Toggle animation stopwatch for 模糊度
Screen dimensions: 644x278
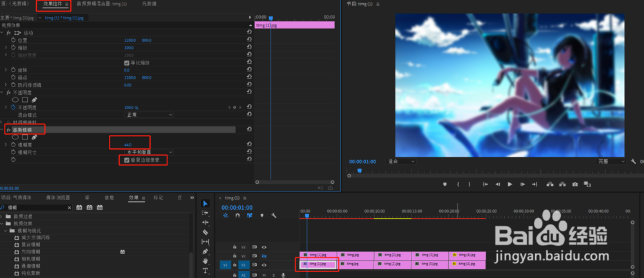(x=13, y=144)
